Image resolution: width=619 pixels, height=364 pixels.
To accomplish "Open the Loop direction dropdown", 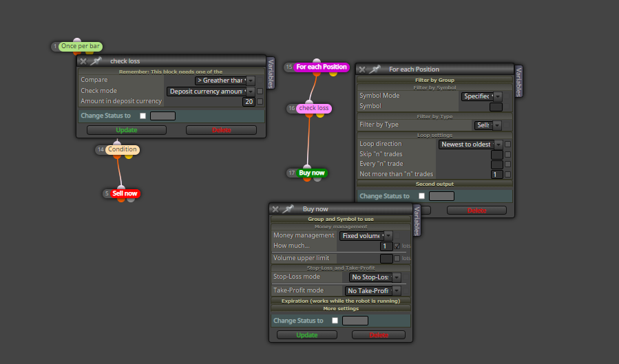I will 470,144.
